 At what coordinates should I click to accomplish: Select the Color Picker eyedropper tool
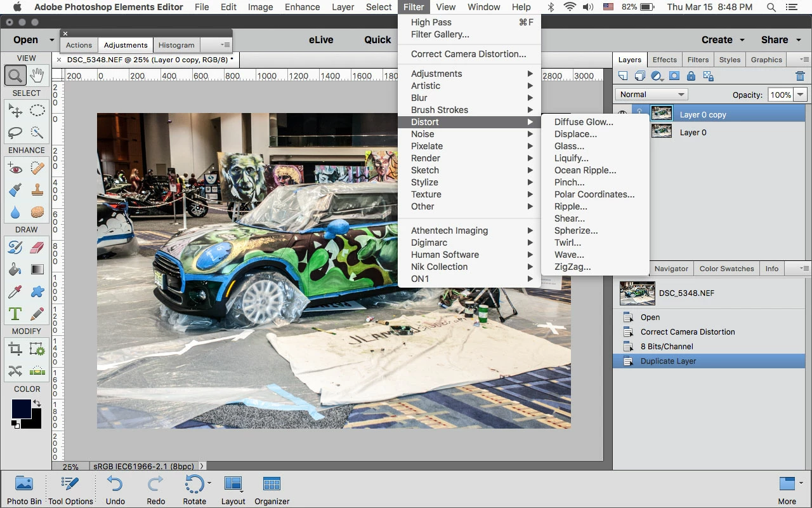15,291
